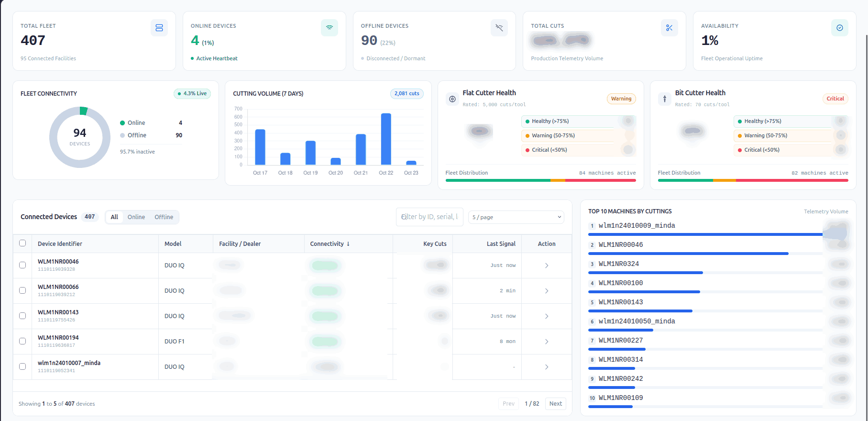Click the Offline Devices disconnected icon
Image resolution: width=868 pixels, height=421 pixels.
pyautogui.click(x=499, y=28)
